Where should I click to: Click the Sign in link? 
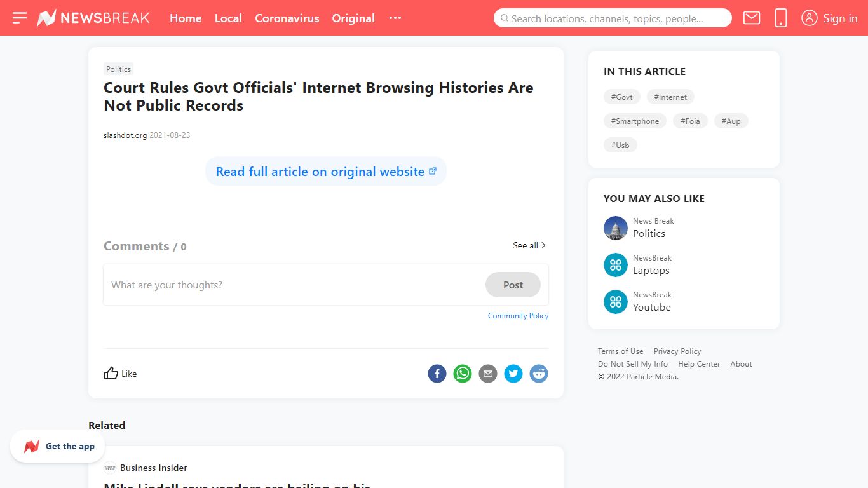(840, 18)
